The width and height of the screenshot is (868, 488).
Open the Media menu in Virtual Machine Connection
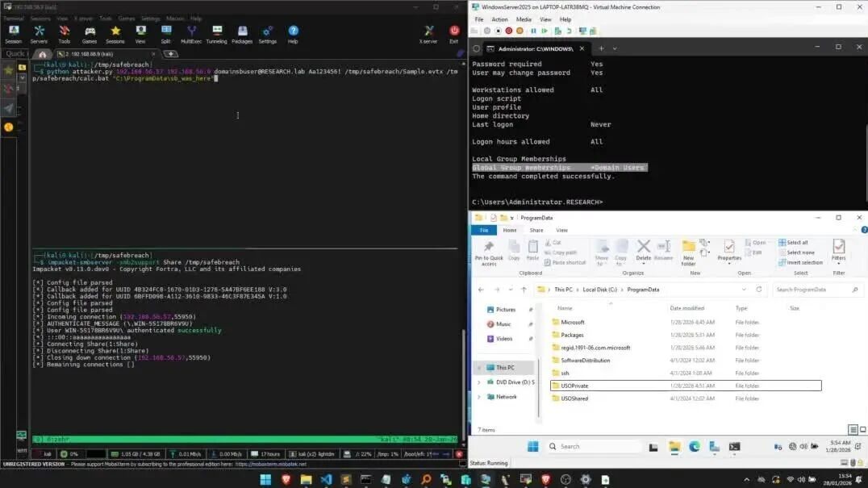pos(524,19)
